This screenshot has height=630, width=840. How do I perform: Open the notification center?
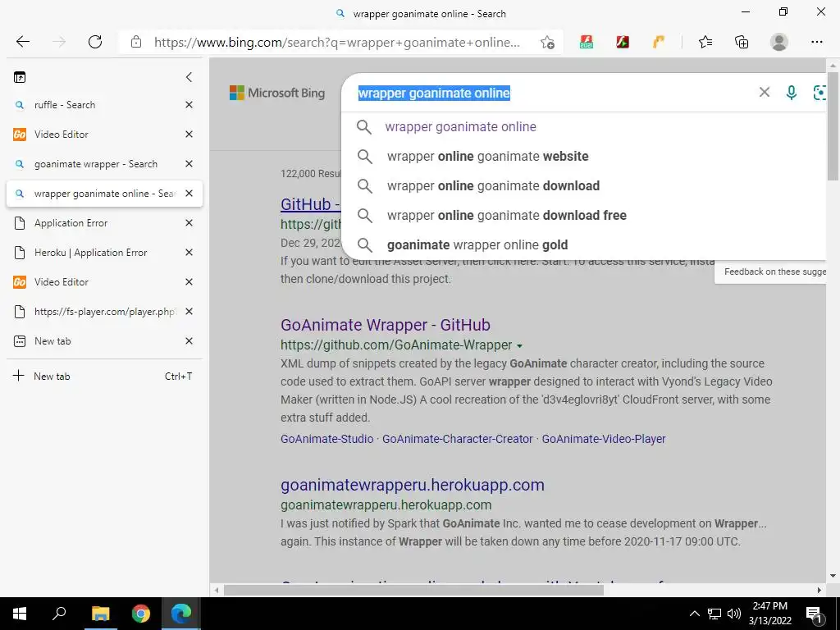(x=815, y=614)
